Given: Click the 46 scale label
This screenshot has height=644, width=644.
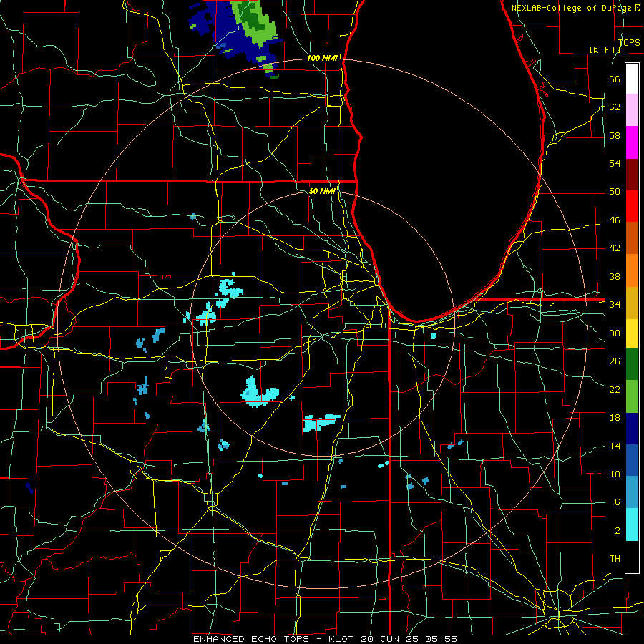Looking at the screenshot, I should (615, 220).
